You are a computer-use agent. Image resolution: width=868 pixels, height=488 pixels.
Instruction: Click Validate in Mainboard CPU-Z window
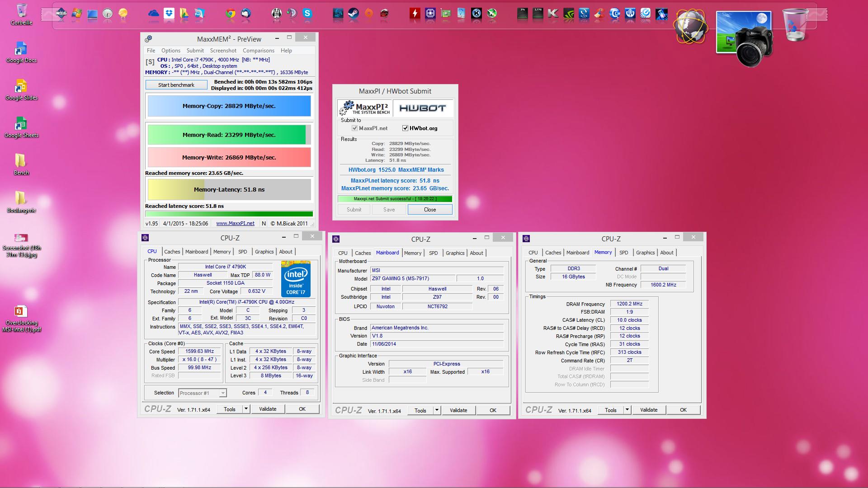pyautogui.click(x=458, y=410)
